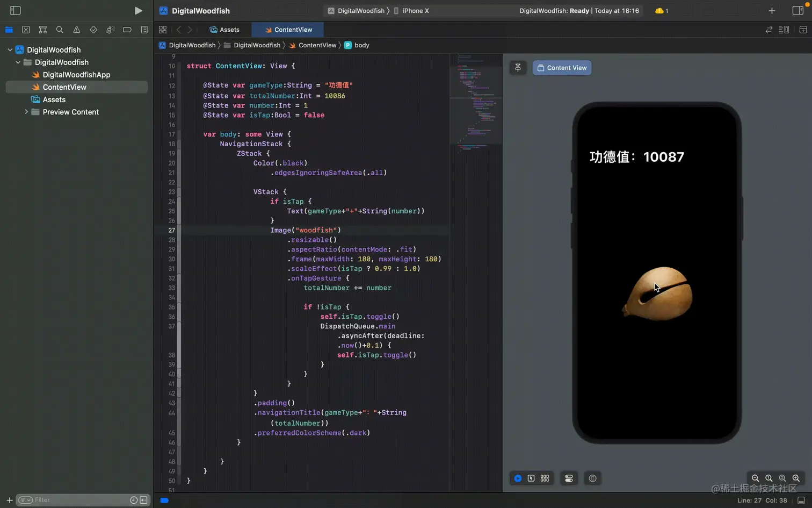Open the Find navigator
The image size is (812, 508).
click(60, 30)
